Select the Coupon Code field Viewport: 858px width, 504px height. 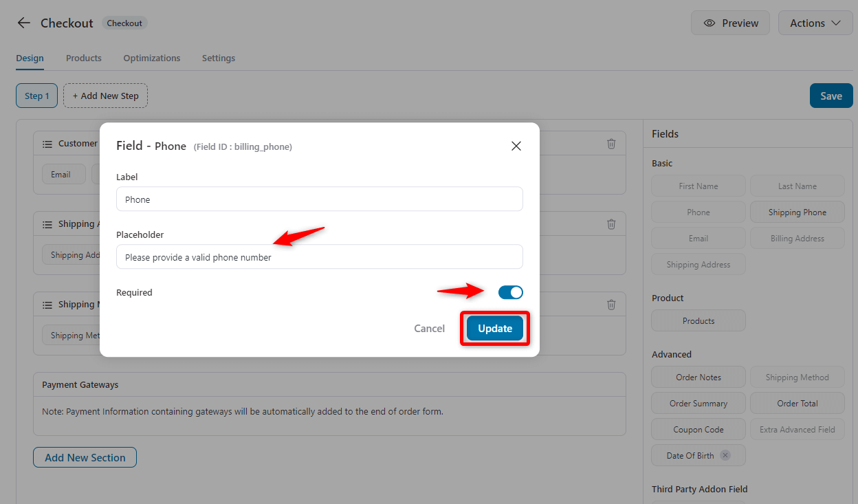698,430
